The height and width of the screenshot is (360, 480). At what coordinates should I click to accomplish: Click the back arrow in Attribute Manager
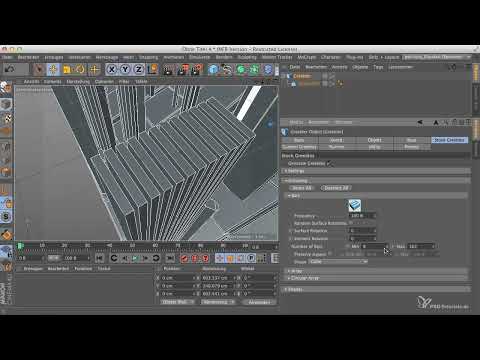pos(420,122)
